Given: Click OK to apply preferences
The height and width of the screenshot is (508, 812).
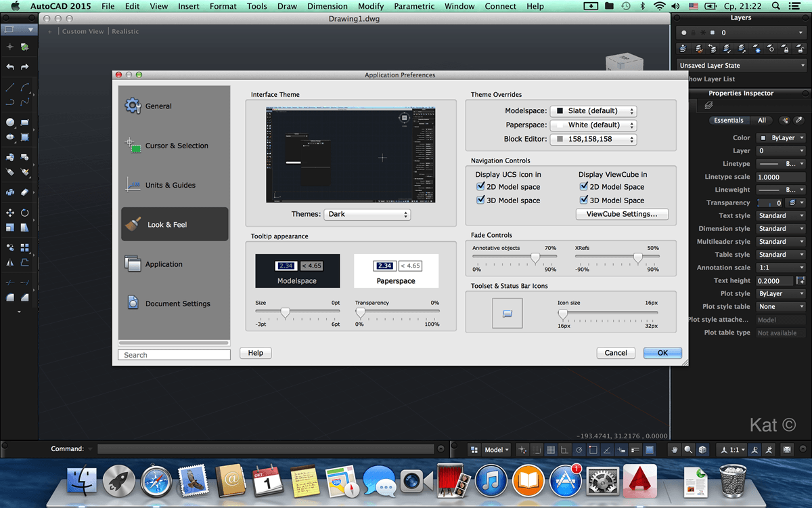Looking at the screenshot, I should pyautogui.click(x=662, y=353).
